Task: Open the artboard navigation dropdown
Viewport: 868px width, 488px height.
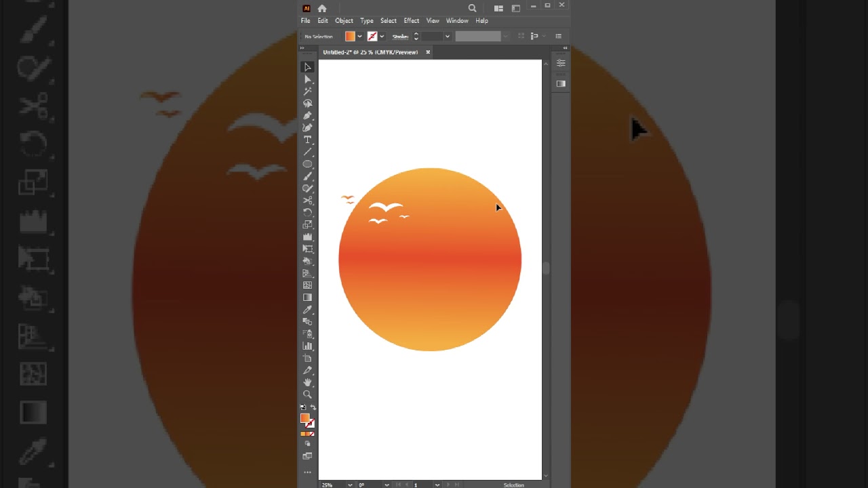Action: (x=437, y=485)
